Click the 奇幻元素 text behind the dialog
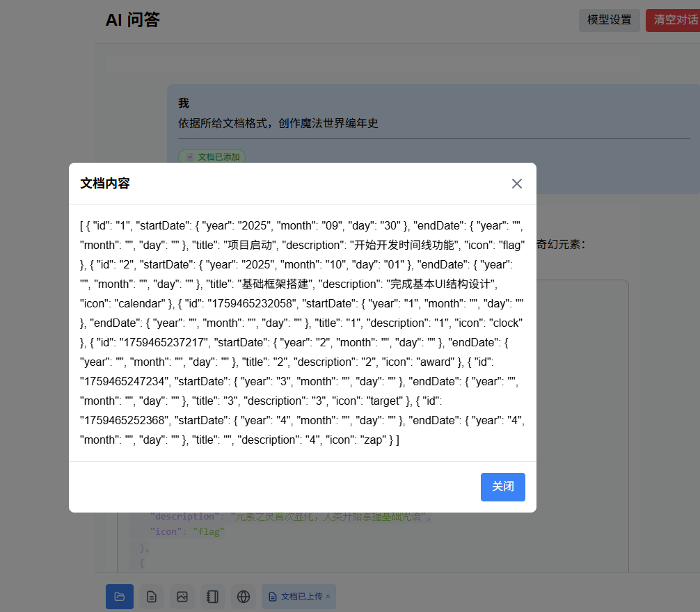Screen dimensions: 700x612 point(557,244)
